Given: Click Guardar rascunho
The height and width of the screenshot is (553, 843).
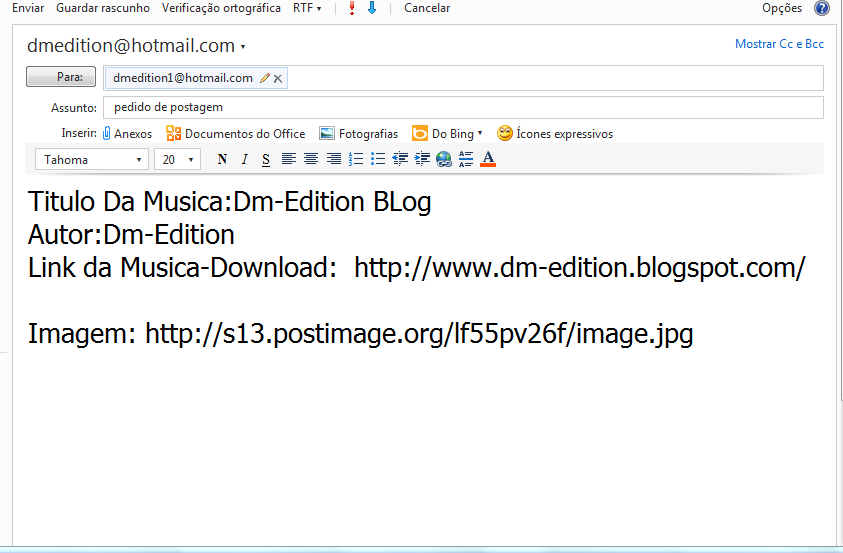Looking at the screenshot, I should coord(103,8).
